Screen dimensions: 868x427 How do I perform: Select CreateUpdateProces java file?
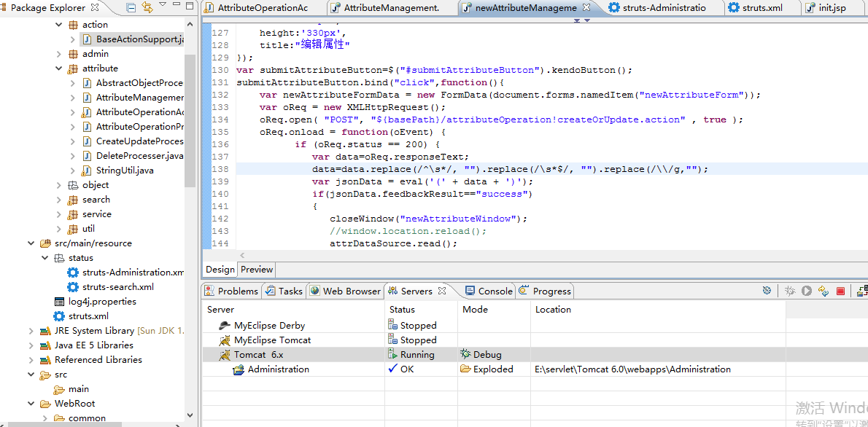click(x=133, y=141)
